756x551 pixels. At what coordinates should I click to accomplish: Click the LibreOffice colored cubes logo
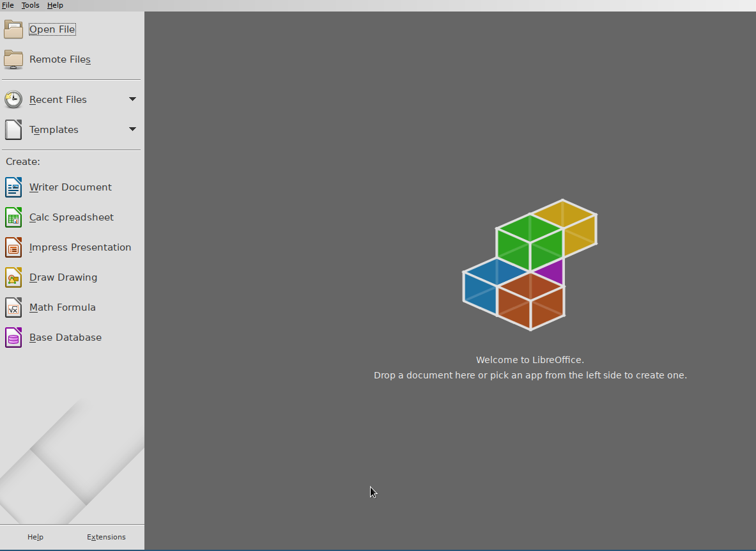coord(529,265)
